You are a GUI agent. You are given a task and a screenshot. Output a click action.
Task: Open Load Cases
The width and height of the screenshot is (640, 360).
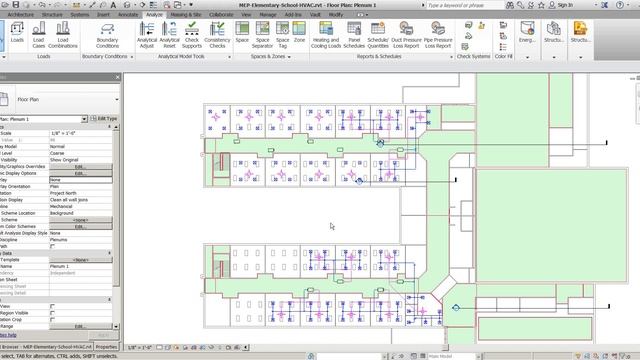point(38,35)
